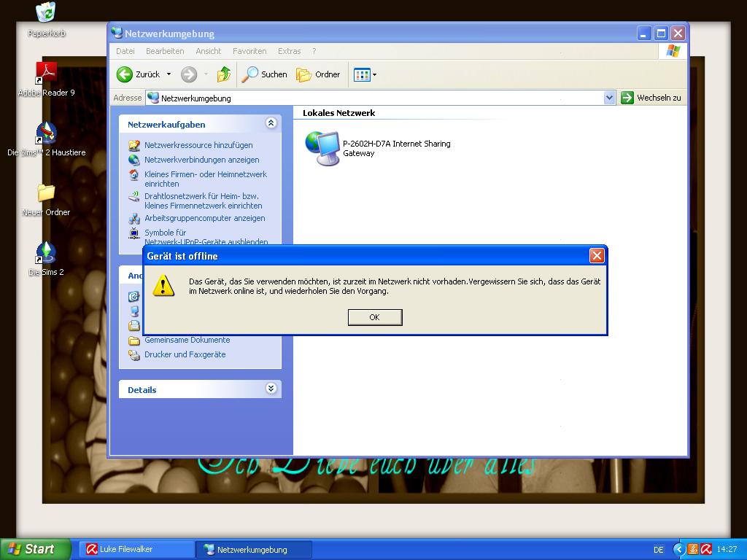
Task: Click the Arbeitsgruppencomputer icon
Action: pos(134,219)
